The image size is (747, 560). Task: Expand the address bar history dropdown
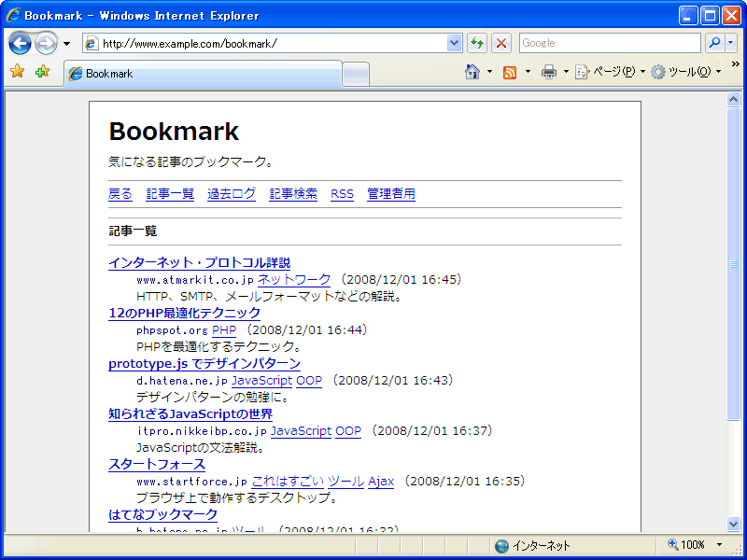click(x=455, y=43)
